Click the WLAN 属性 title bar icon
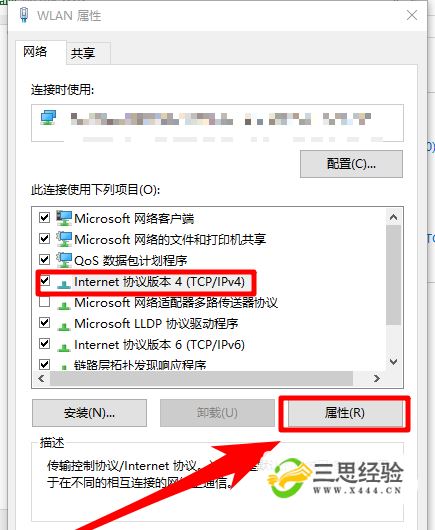Screen dimensions: 435x530 pos(24,15)
